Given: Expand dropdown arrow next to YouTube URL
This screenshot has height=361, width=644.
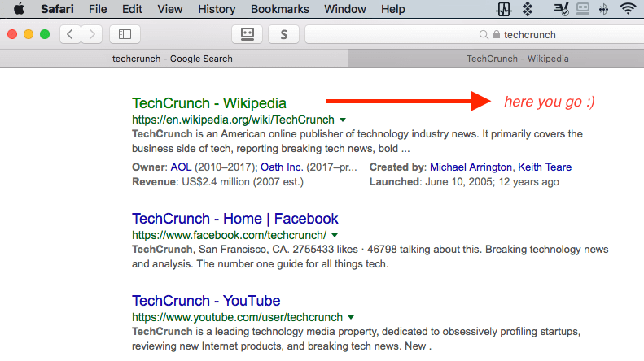Looking at the screenshot, I should coord(351,318).
